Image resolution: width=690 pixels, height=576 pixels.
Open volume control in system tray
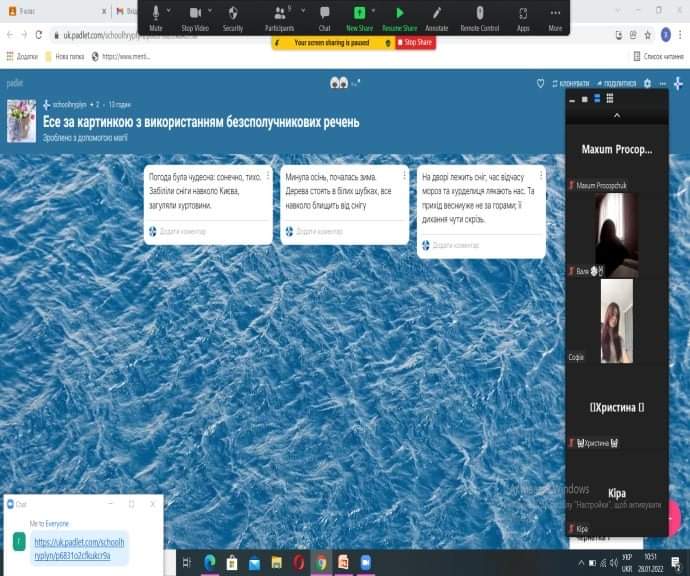click(614, 563)
